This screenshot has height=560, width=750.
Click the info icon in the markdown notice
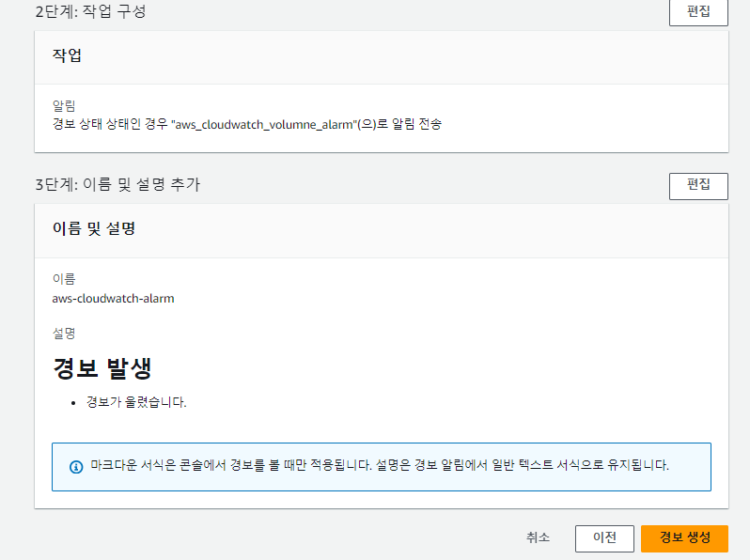pos(76,467)
